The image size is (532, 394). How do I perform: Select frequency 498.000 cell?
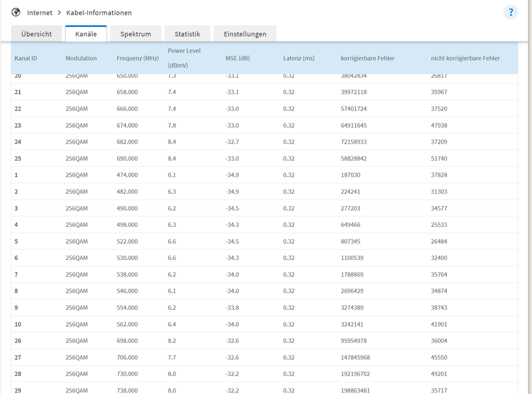coord(127,225)
